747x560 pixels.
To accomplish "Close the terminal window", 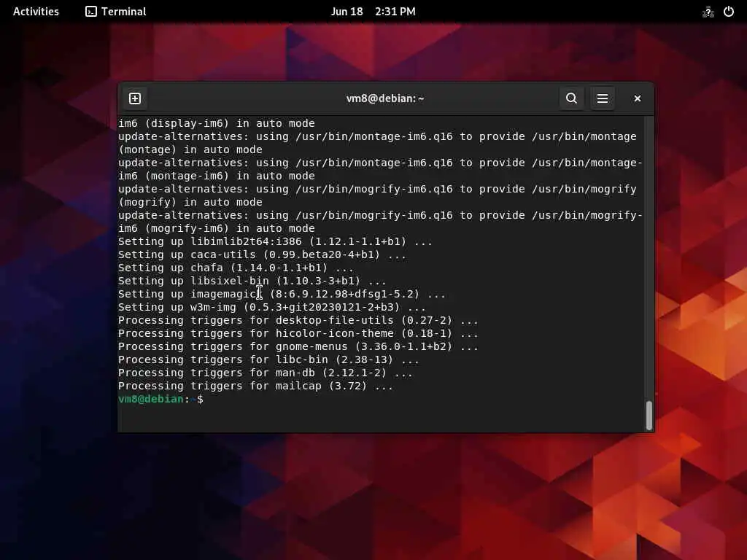I will (x=638, y=98).
